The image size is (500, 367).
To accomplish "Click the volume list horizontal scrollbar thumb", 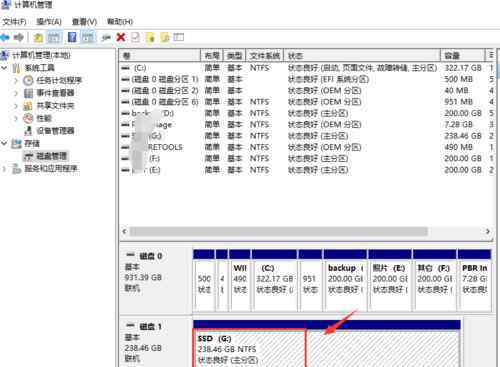I will [x=279, y=231].
